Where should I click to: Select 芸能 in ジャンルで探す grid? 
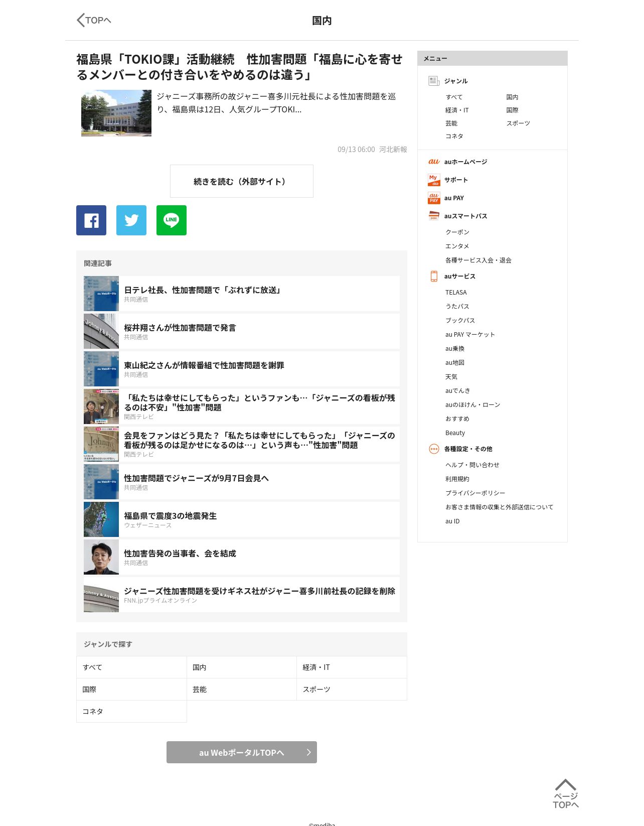coord(242,690)
